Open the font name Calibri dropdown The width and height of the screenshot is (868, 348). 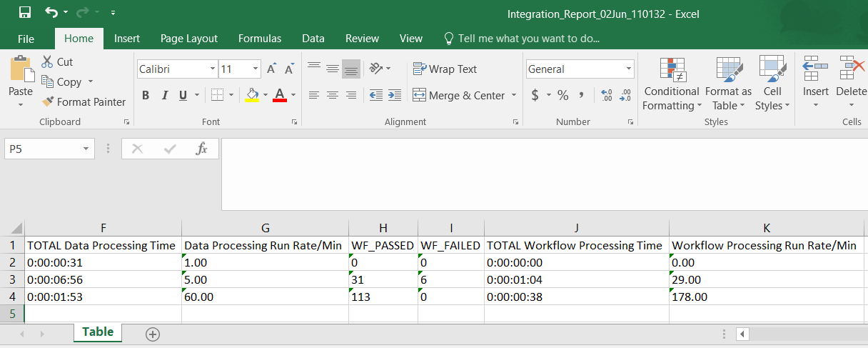pyautogui.click(x=213, y=69)
